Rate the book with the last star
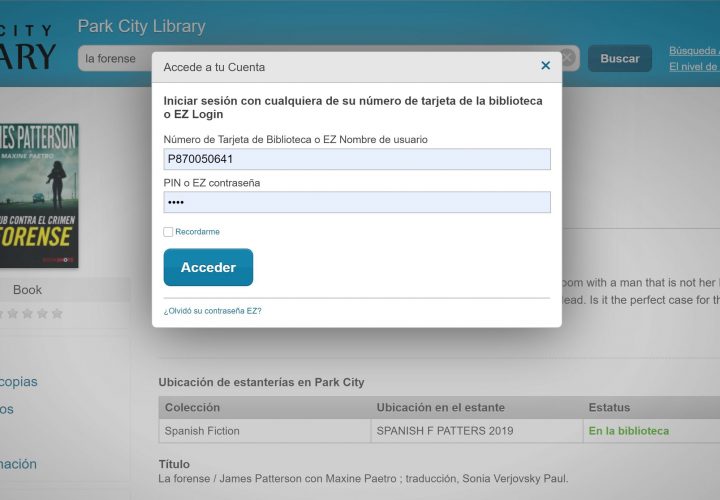The image size is (720, 500). pyautogui.click(x=57, y=314)
